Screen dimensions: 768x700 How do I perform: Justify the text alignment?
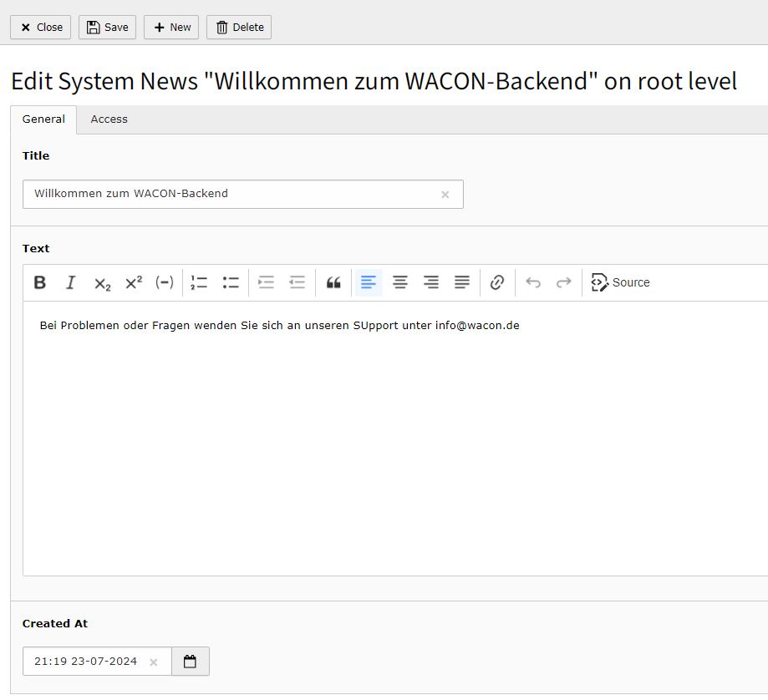click(x=462, y=282)
